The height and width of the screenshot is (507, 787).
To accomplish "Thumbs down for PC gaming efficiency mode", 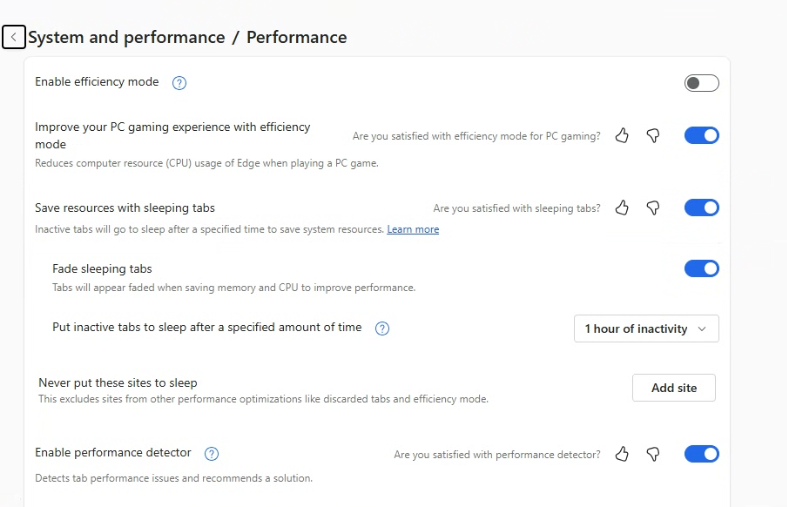I will click(653, 136).
